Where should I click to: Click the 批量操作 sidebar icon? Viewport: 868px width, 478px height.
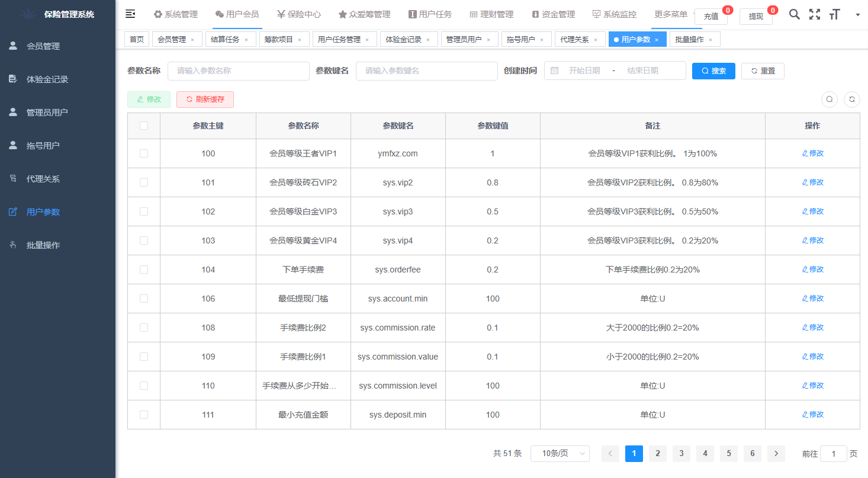coord(13,245)
